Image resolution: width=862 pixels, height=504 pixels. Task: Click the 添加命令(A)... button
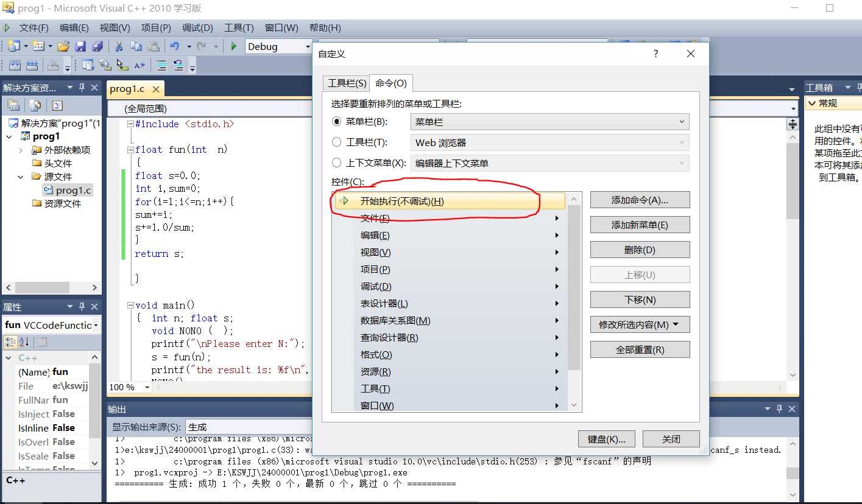pyautogui.click(x=640, y=200)
